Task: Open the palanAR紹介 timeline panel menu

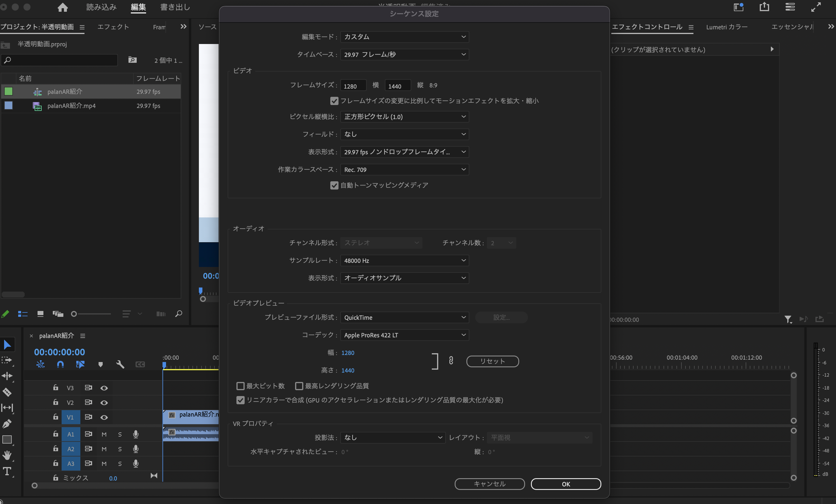Action: point(82,336)
